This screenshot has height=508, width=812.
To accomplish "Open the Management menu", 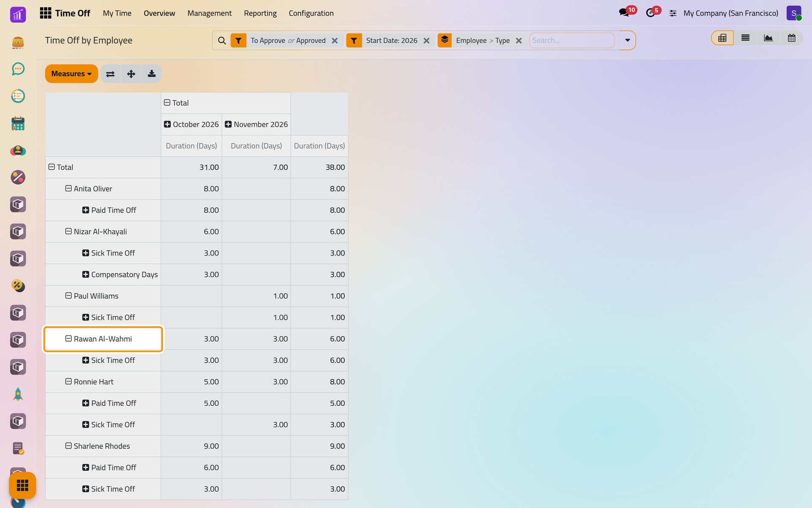I will click(209, 13).
